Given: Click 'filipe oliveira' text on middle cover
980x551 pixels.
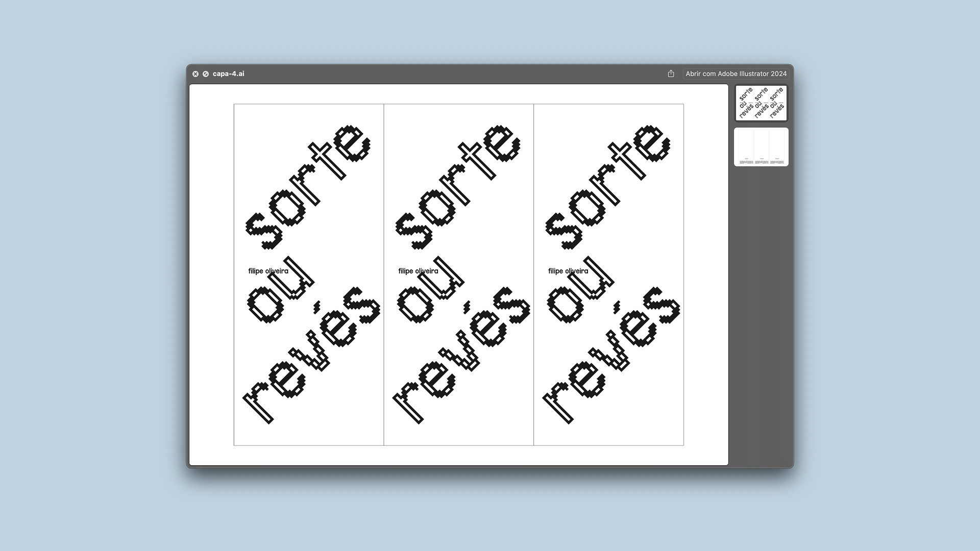Looking at the screenshot, I should click(418, 271).
